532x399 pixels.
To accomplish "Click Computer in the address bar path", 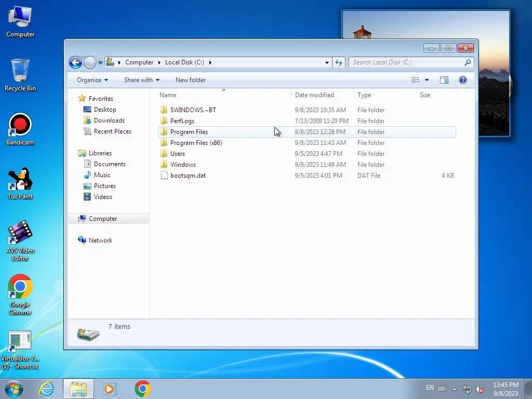I will click(139, 62).
